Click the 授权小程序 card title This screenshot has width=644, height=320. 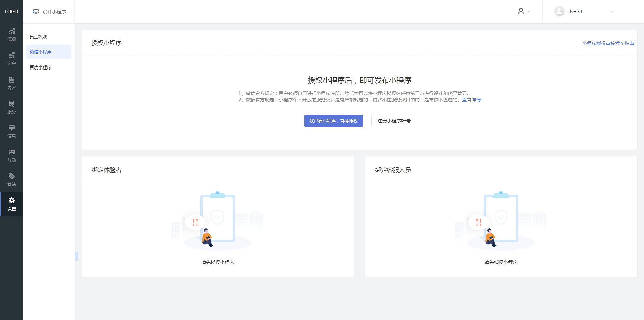(107, 43)
